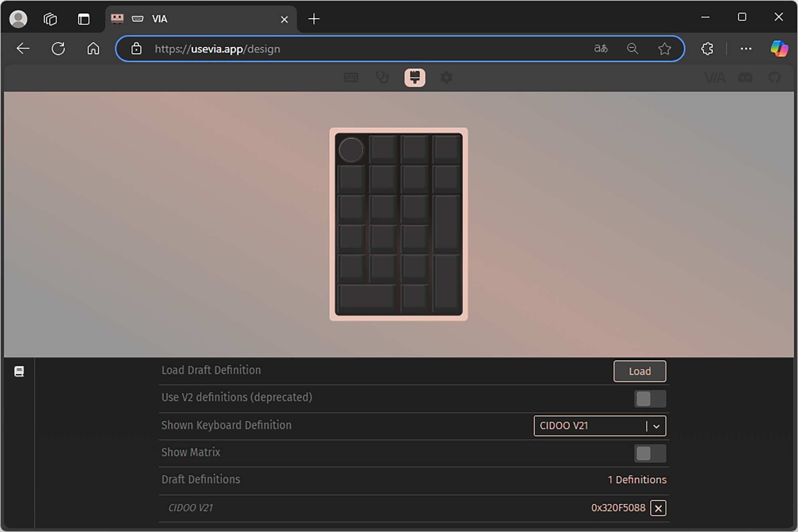Screen dimensions: 798x532
Task: Open the GitHub link icon
Action: (x=774, y=77)
